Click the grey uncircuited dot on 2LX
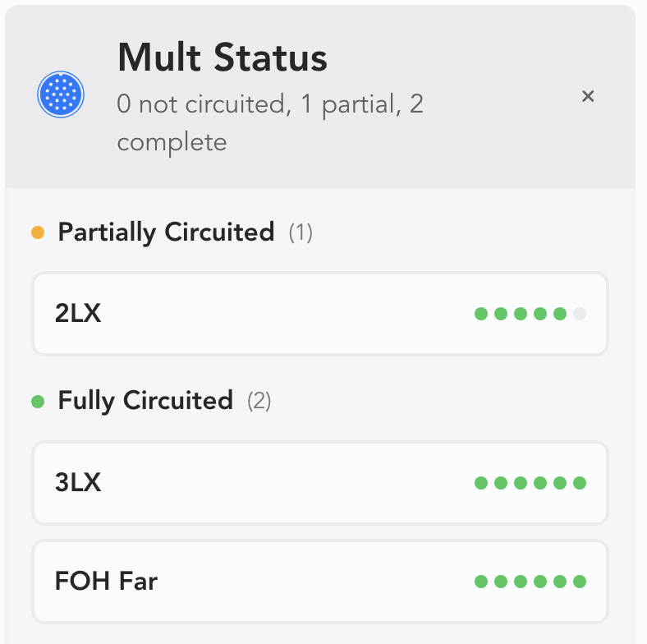 click(x=580, y=314)
